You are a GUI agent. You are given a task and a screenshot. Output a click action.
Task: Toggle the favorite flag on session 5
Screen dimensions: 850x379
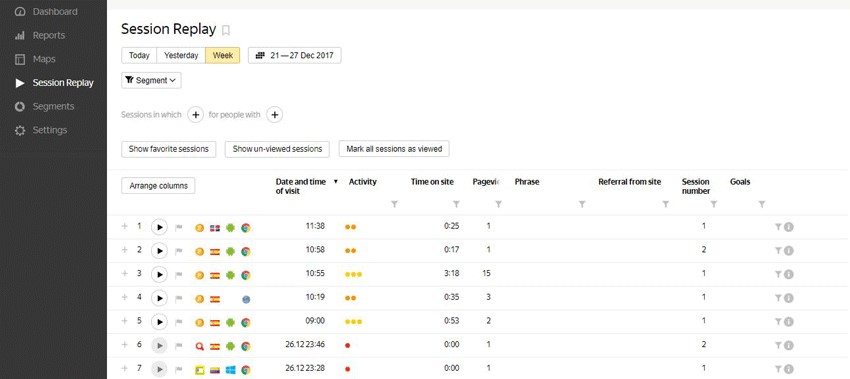tap(179, 322)
